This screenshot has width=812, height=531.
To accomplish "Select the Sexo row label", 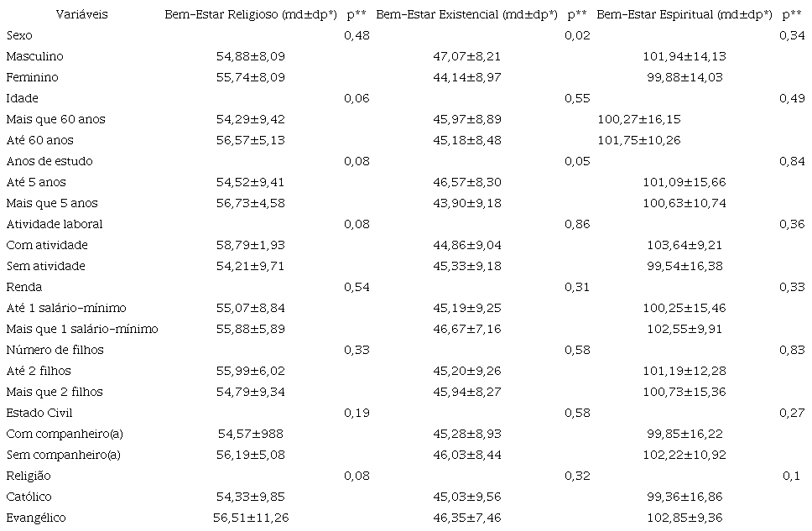I will 20,35.
